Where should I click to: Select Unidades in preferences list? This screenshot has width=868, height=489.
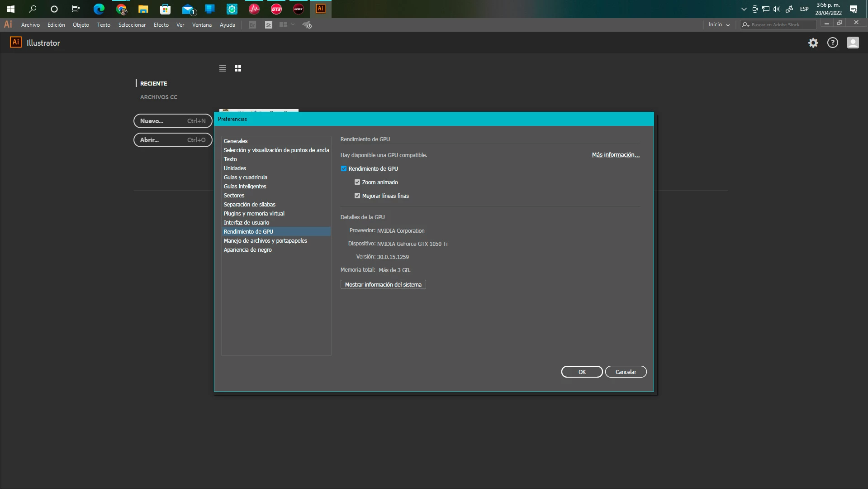[x=276, y=168]
